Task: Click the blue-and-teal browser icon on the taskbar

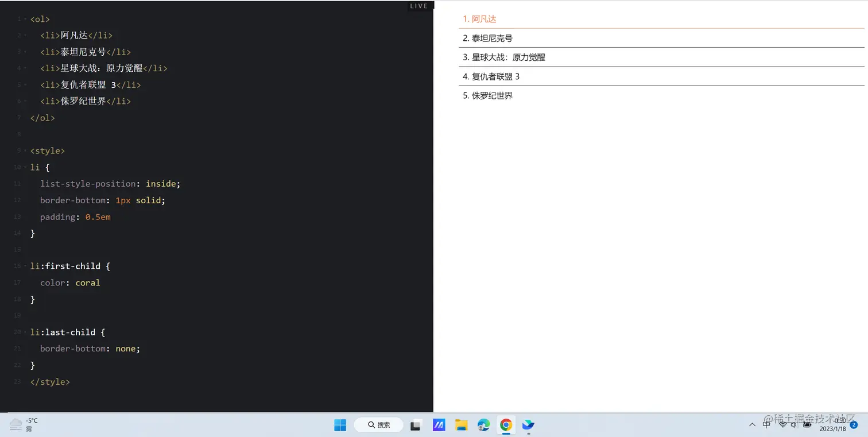Action: pos(528,425)
